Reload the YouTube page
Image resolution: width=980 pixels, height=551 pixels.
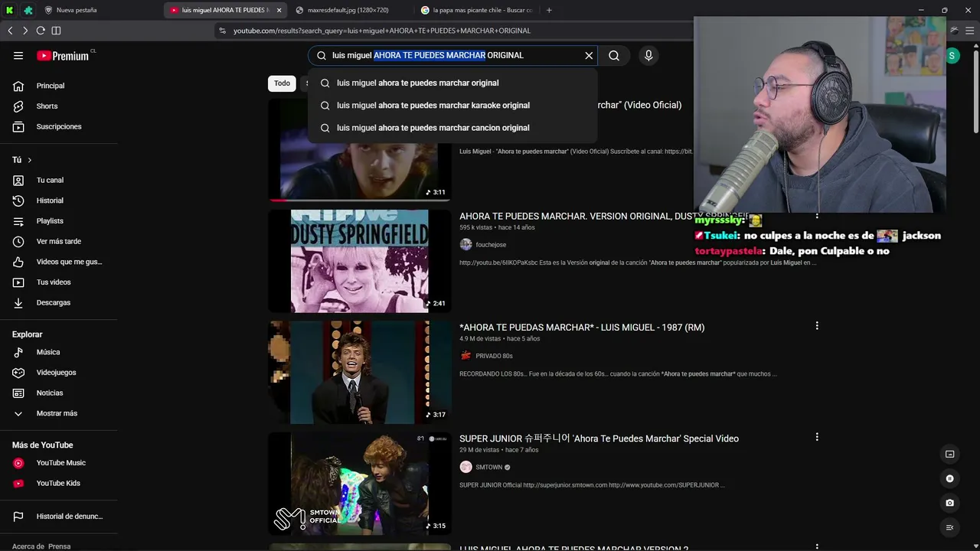click(41, 31)
